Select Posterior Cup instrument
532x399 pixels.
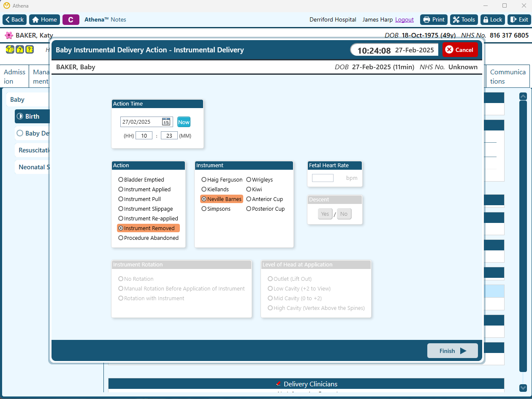click(266, 209)
